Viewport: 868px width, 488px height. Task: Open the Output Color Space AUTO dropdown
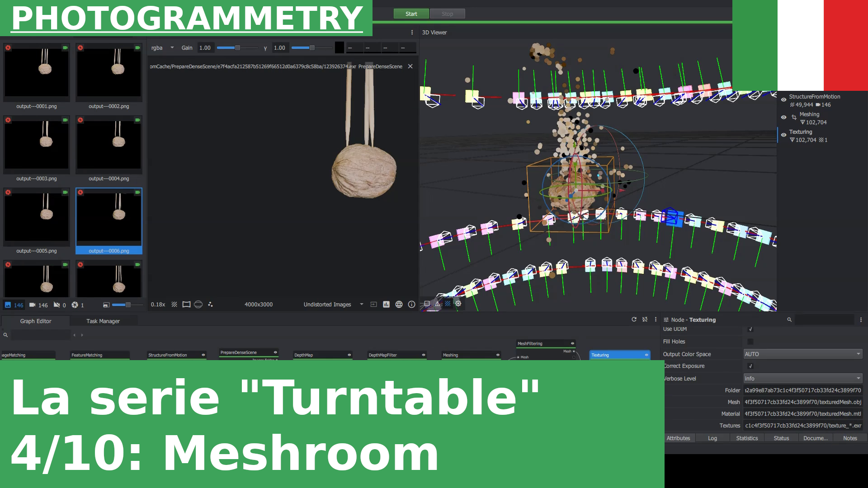[x=803, y=354]
